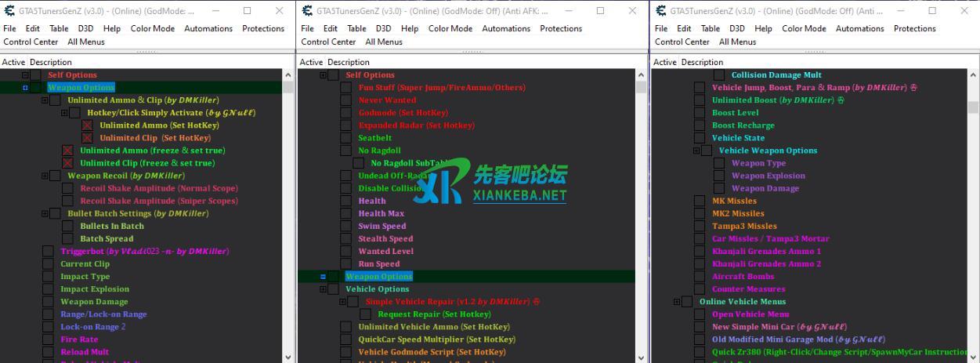Collapse the Online Vehicle Menus group
980x363 pixels.
677,302
